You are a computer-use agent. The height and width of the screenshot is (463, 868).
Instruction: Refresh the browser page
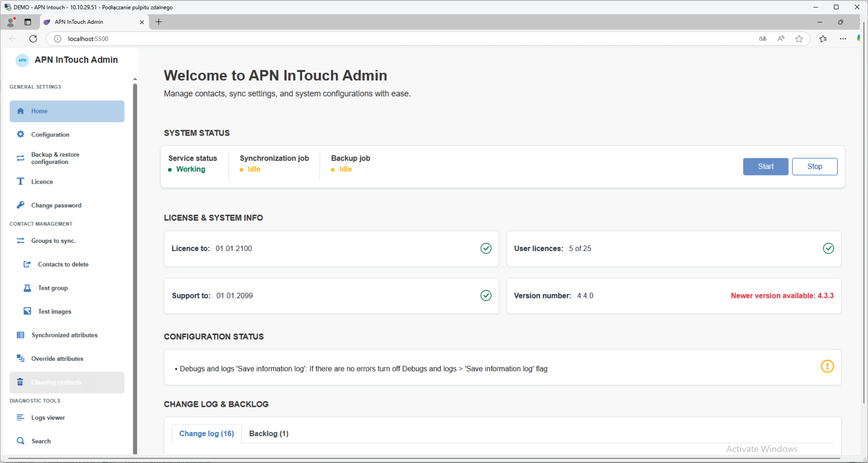click(x=33, y=38)
